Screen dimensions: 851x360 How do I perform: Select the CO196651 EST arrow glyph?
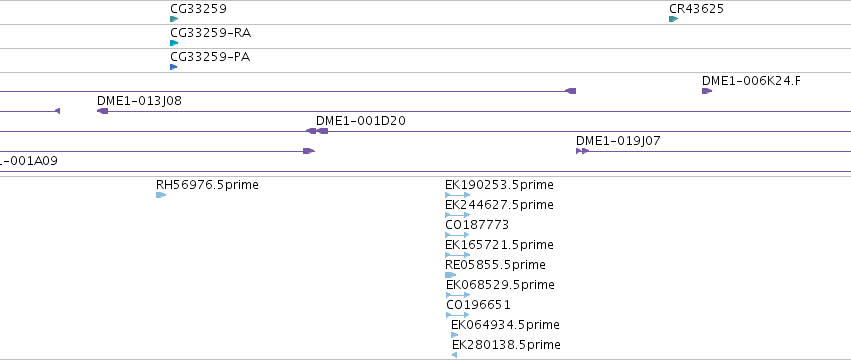pos(458,315)
